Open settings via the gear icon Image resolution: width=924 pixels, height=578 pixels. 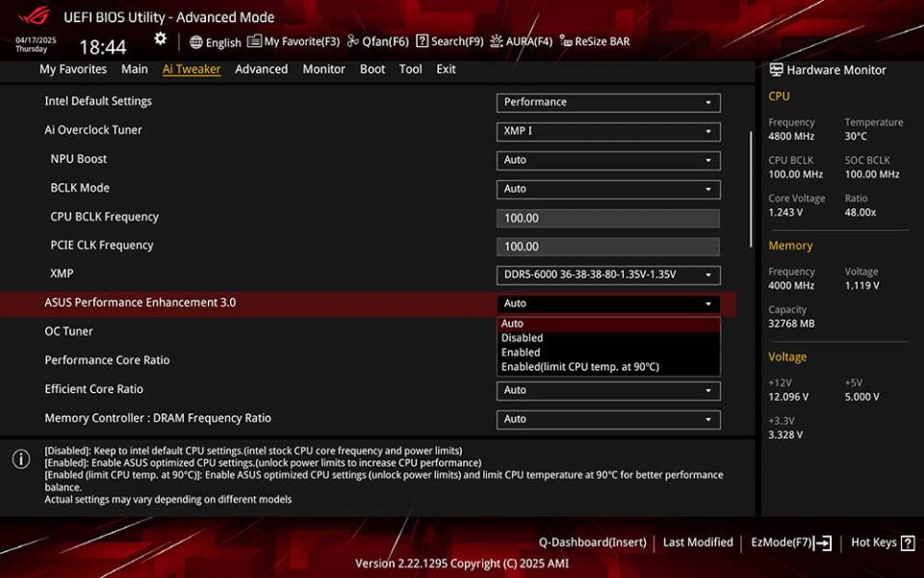161,39
